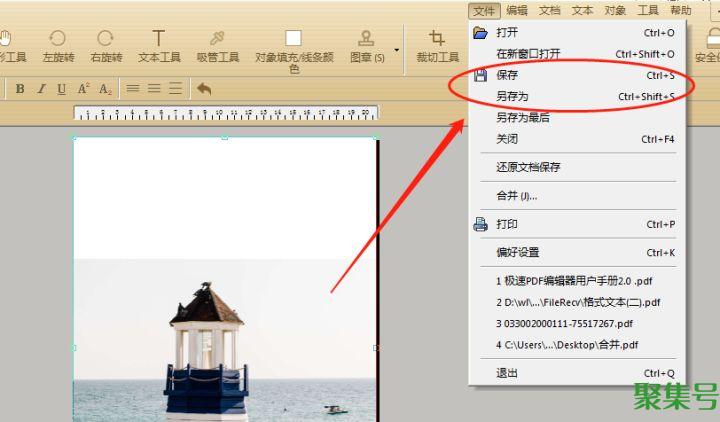Open the 工具 (Tools) menu
Screen dimensions: 720x422
click(x=648, y=10)
